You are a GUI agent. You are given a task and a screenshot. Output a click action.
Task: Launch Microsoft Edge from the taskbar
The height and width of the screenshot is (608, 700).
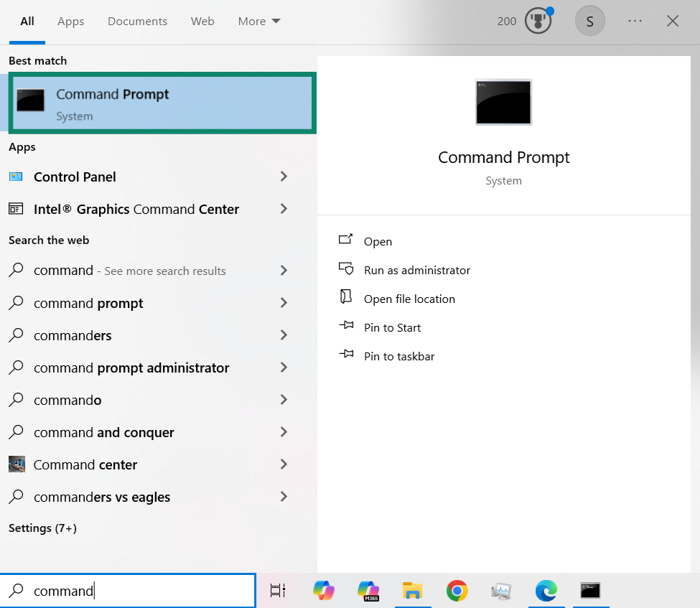[546, 591]
